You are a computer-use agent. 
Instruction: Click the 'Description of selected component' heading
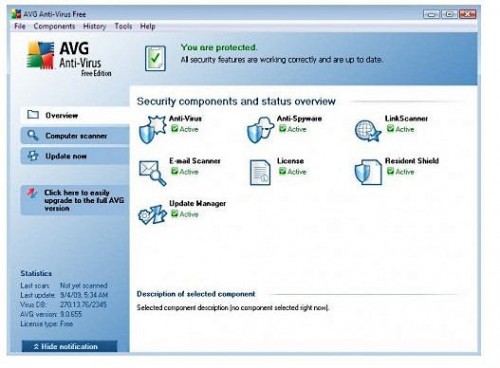point(196,294)
